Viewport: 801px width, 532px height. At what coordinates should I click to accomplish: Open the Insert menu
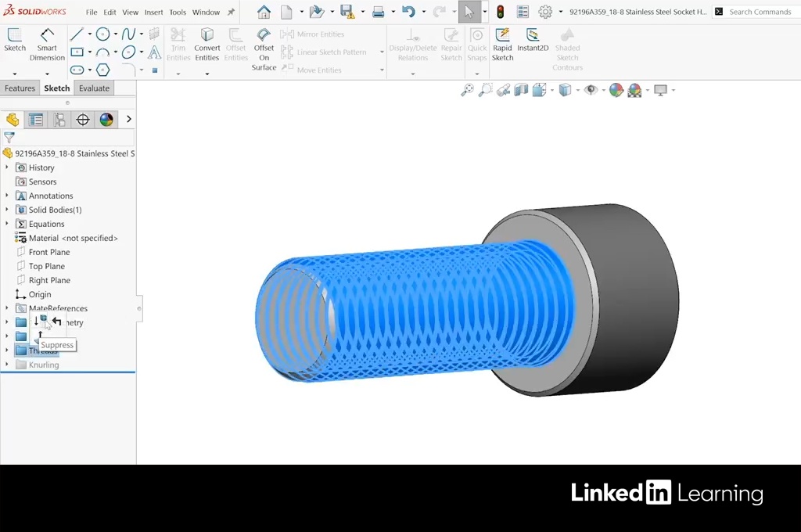(x=153, y=13)
